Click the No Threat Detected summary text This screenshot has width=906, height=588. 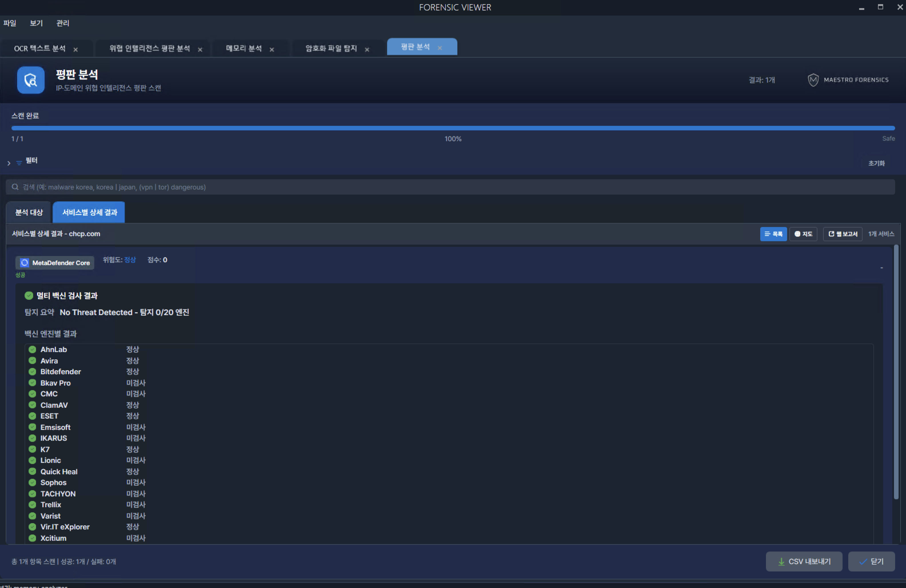tap(124, 313)
